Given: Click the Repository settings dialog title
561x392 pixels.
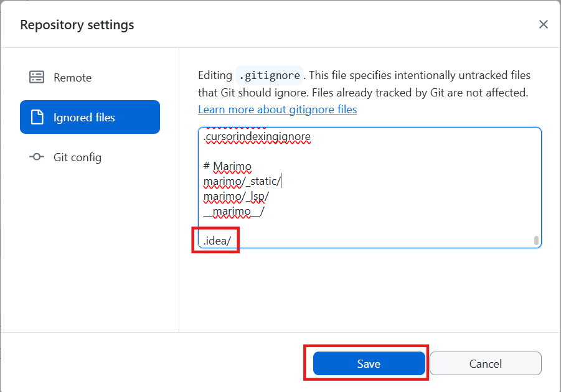Looking at the screenshot, I should point(77,25).
